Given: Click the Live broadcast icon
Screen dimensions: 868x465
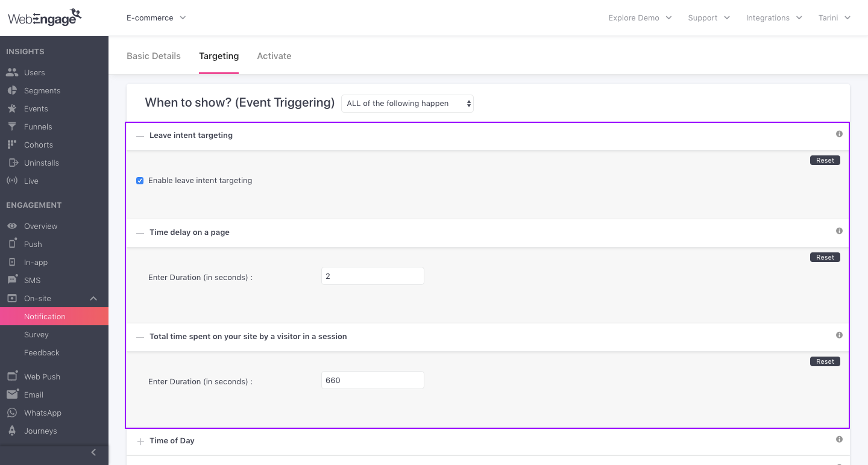Looking at the screenshot, I should click(12, 181).
